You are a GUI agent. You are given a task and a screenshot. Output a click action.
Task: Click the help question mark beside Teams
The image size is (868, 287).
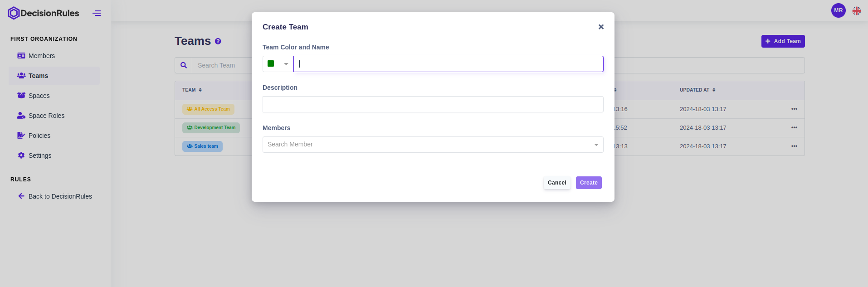tap(218, 41)
